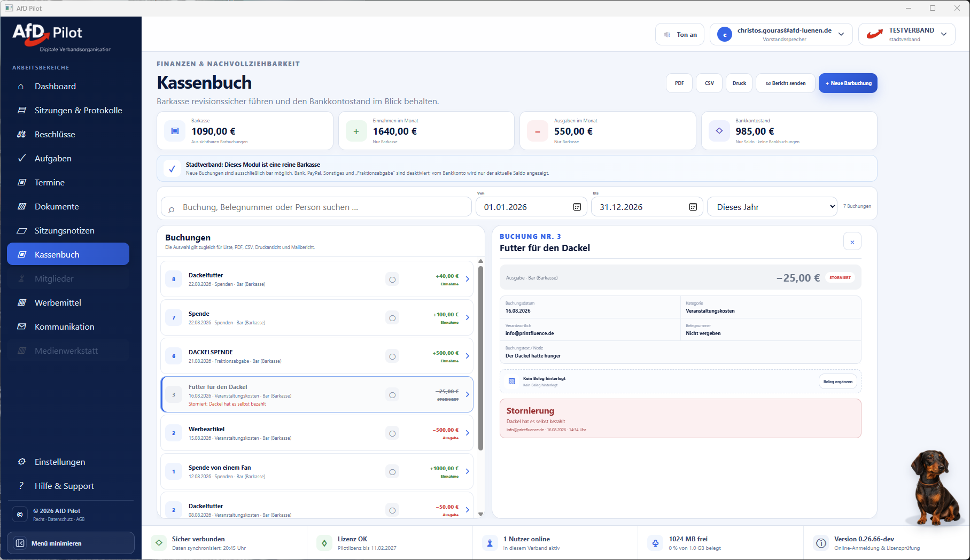Click the copyright icon in the sidebar footer
The width and height of the screenshot is (970, 560).
pos(20,515)
